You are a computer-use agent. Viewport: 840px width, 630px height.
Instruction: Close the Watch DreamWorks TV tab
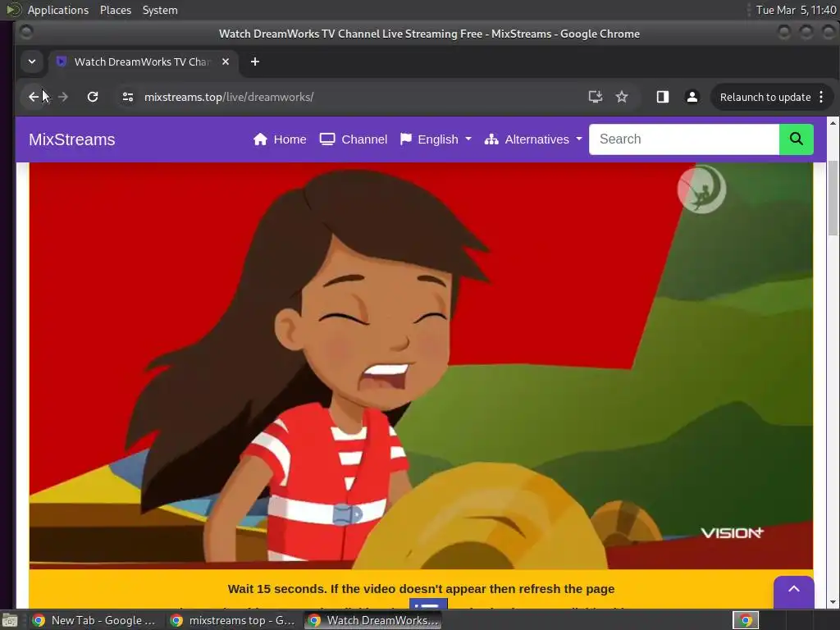tap(226, 62)
